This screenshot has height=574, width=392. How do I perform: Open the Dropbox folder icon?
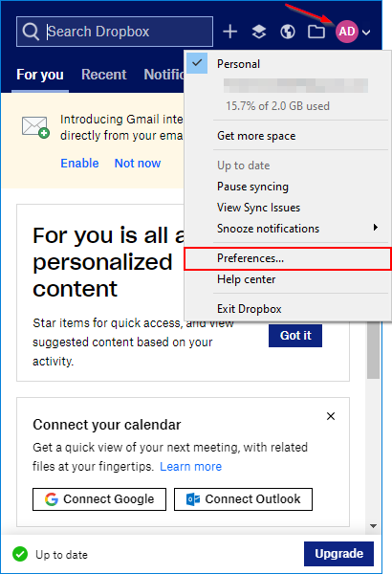tap(316, 32)
